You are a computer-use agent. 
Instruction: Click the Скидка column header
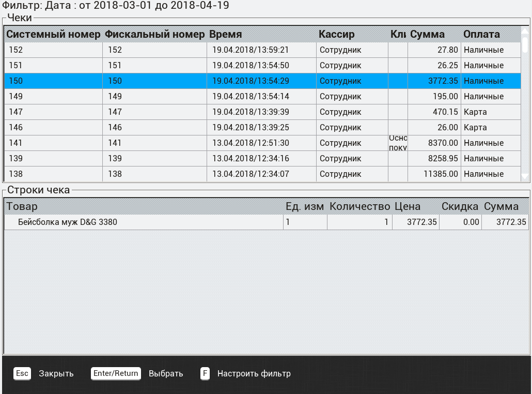tap(460, 206)
